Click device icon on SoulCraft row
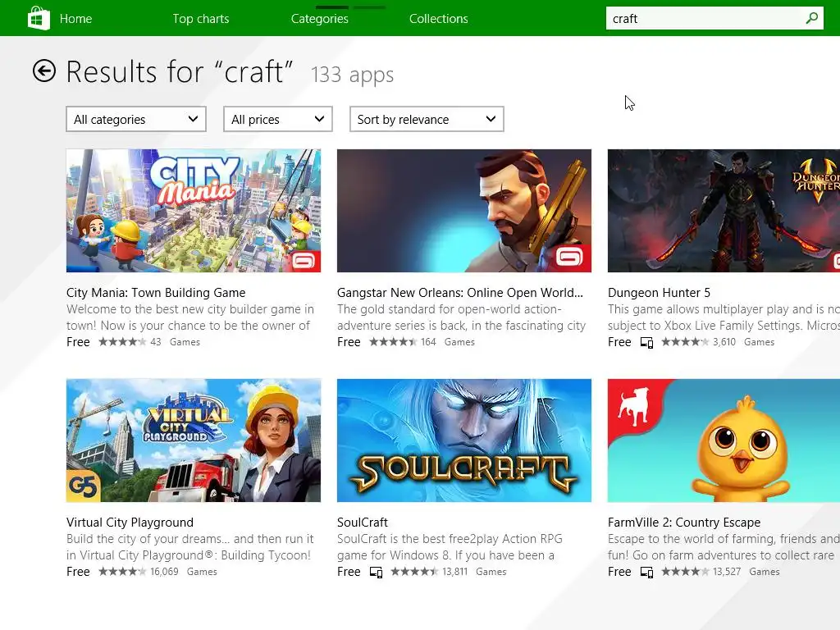The image size is (840, 630). pos(376,572)
